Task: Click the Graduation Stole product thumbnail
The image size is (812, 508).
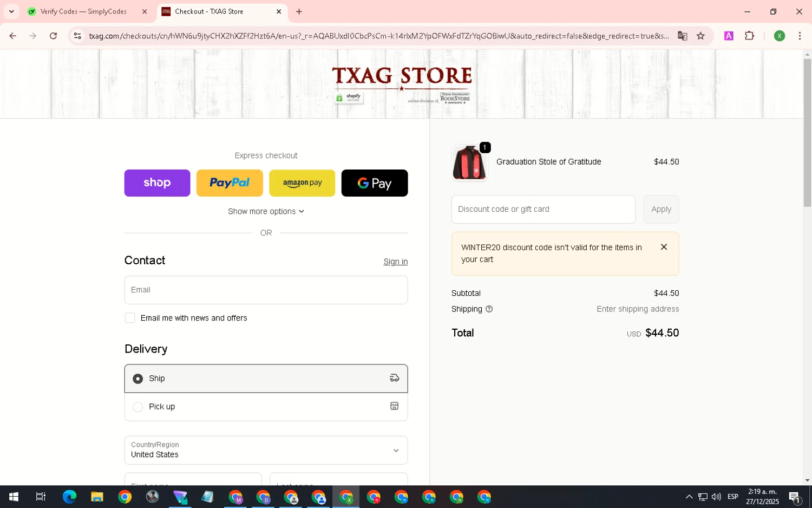Action: (x=469, y=162)
